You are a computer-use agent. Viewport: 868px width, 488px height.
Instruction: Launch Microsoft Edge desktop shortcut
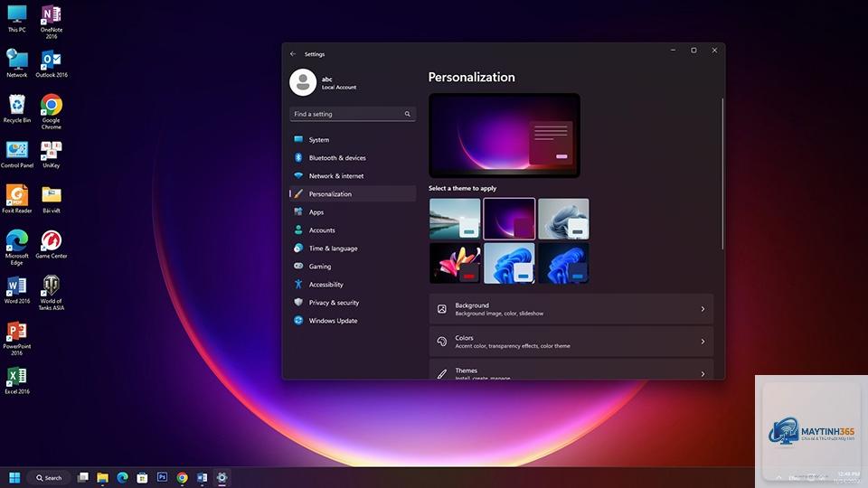[16, 248]
